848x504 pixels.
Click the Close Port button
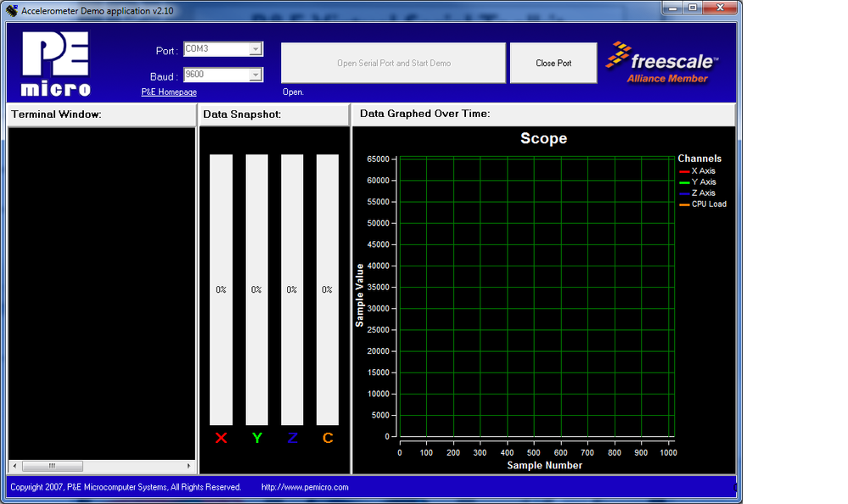[553, 64]
